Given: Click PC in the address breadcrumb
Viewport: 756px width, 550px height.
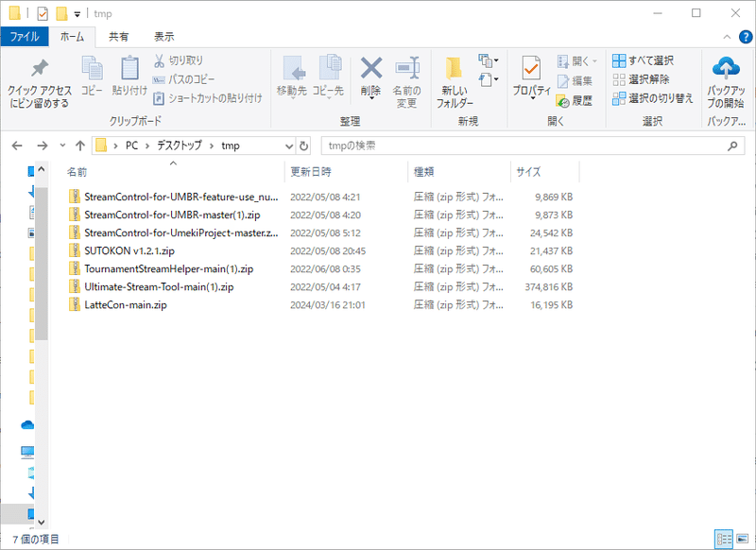Looking at the screenshot, I should pyautogui.click(x=131, y=146).
